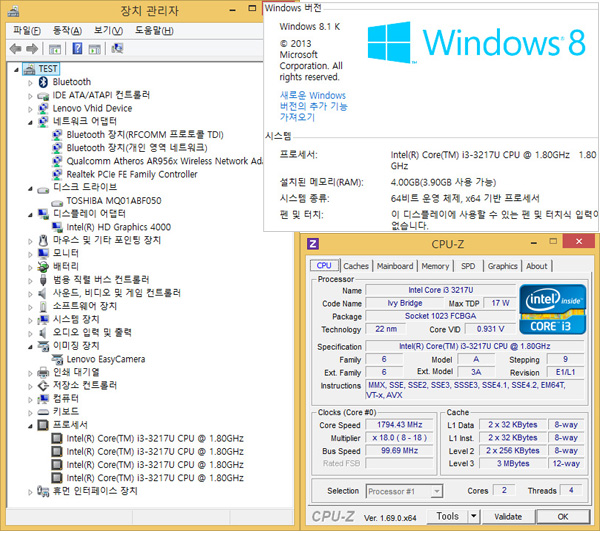Click the Bus Speed 99.69 MHz value
The image size is (600, 533).
(x=399, y=451)
